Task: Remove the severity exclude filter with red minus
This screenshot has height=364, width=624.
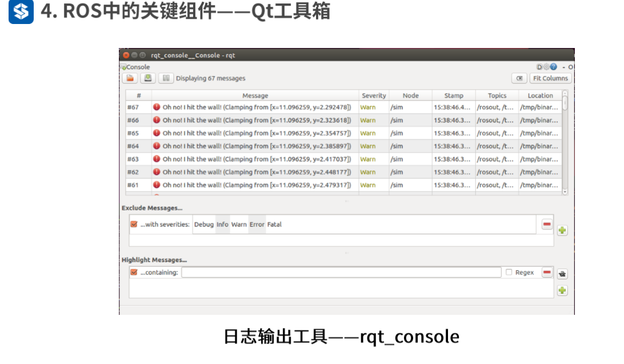Action: click(x=547, y=225)
